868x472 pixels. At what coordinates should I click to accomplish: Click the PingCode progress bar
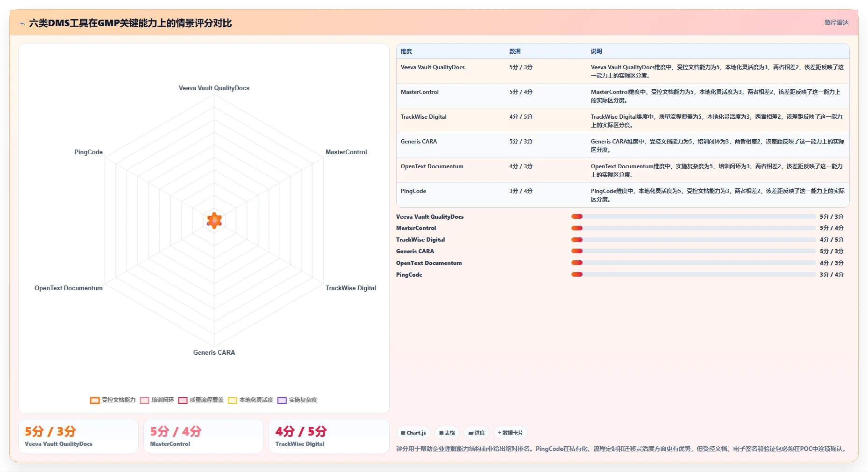point(693,274)
